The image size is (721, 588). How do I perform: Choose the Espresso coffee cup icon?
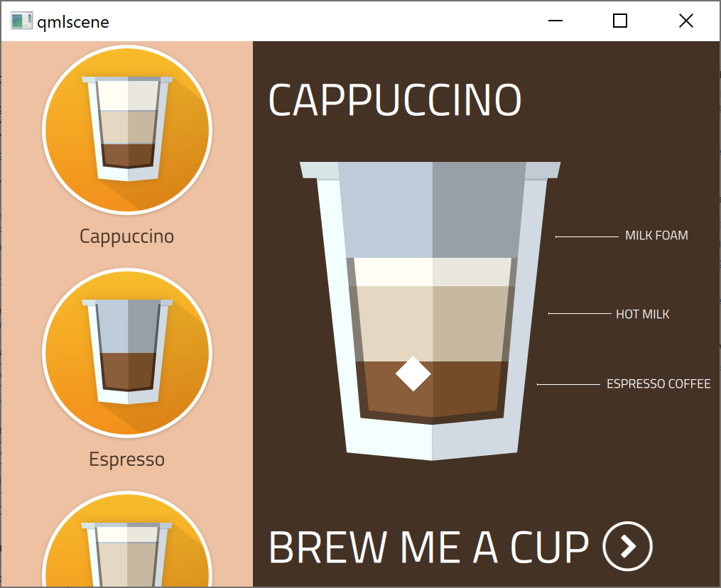127,352
